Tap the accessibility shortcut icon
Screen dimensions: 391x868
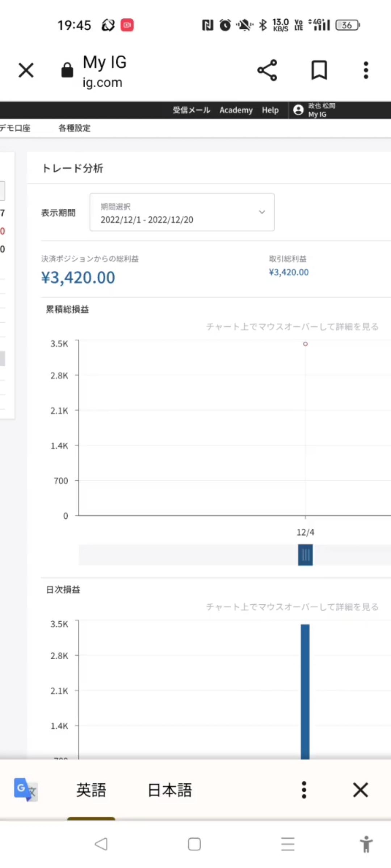pos(366,844)
